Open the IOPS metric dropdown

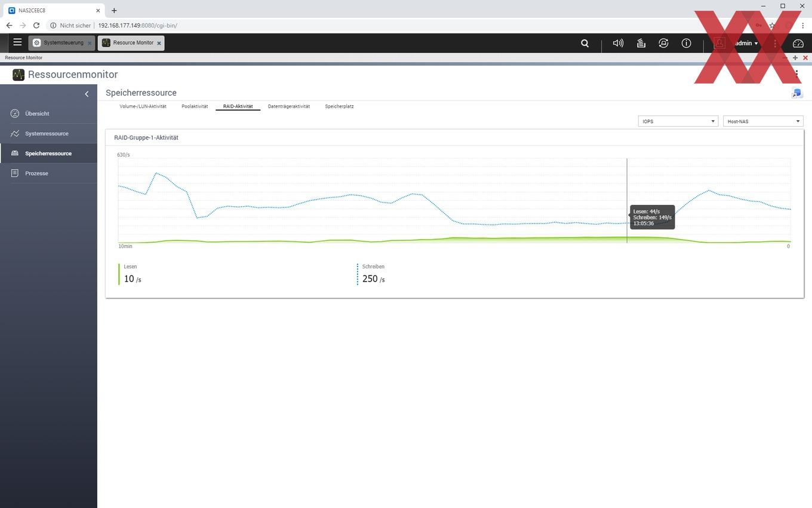[678, 121]
